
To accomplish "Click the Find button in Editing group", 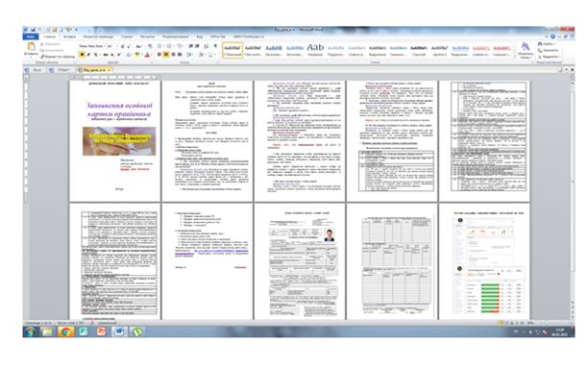I will [548, 44].
